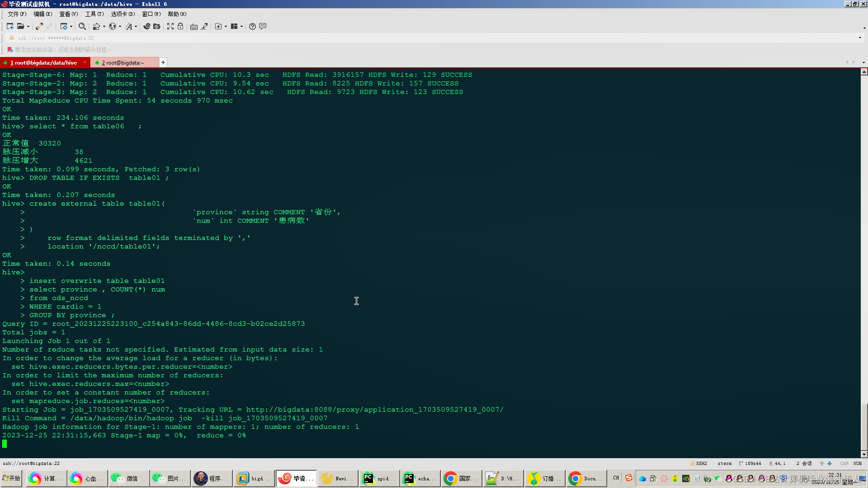Image resolution: width=868 pixels, height=488 pixels.
Task: Expand the font A dropdown arrow
Action: coord(136,26)
